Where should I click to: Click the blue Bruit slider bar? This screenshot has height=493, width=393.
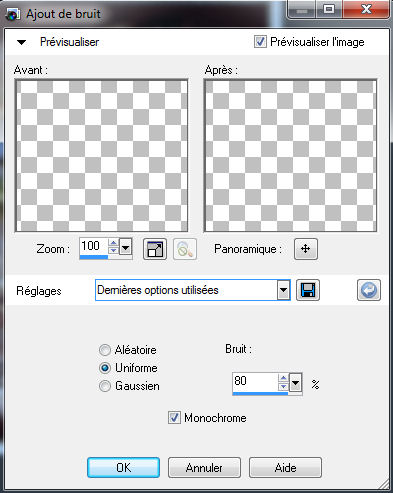coord(260,393)
